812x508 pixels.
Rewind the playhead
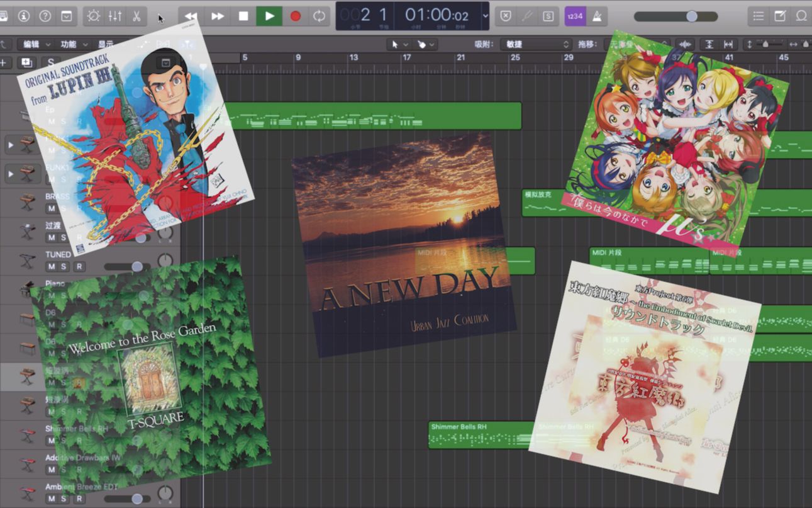[191, 16]
